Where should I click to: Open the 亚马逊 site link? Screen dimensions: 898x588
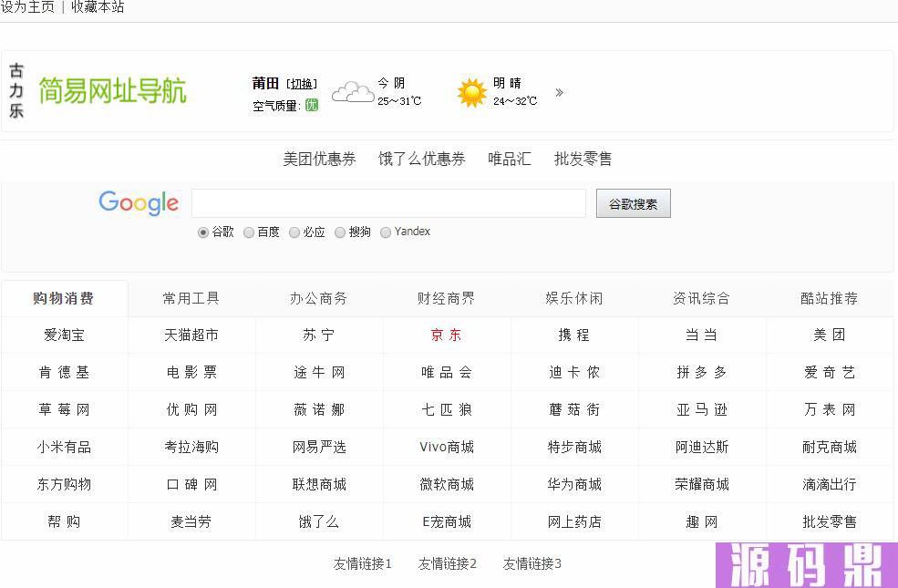[x=702, y=409]
